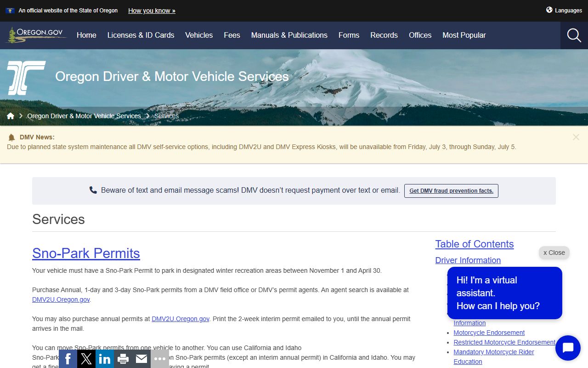
Task: Open the Most Popular menu
Action: click(464, 35)
